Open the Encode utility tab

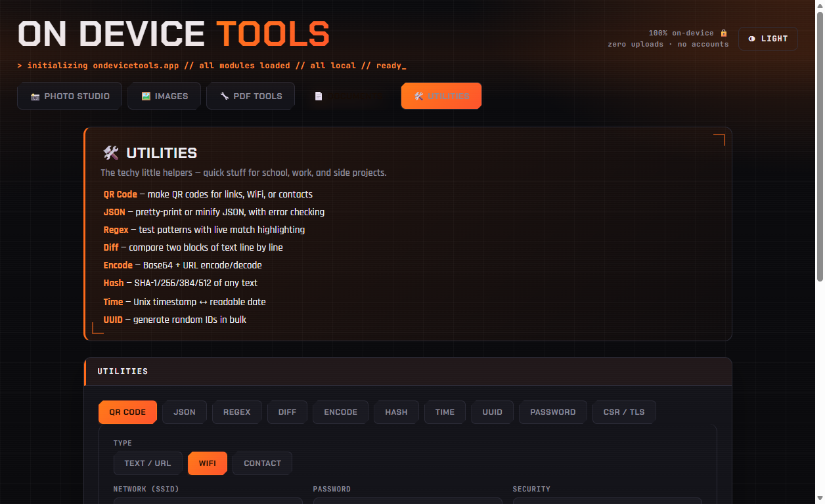pos(341,412)
